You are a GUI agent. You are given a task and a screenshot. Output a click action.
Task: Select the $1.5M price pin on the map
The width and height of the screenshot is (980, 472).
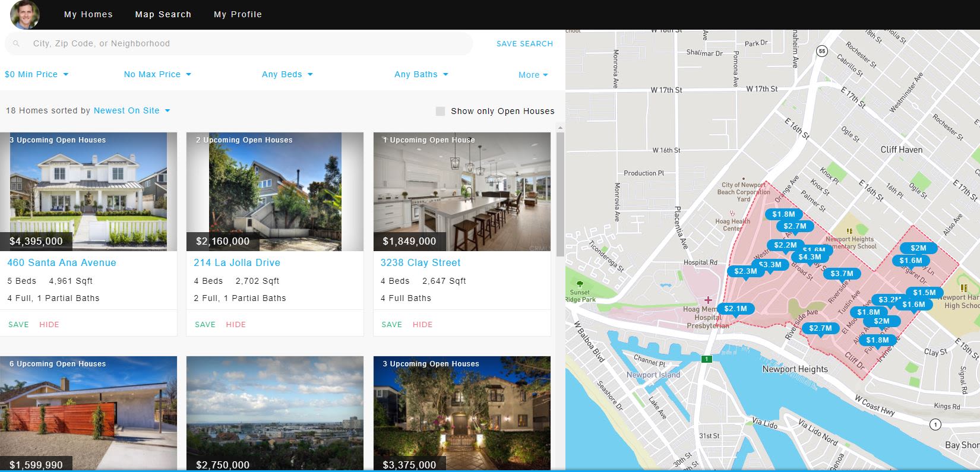[925, 292]
